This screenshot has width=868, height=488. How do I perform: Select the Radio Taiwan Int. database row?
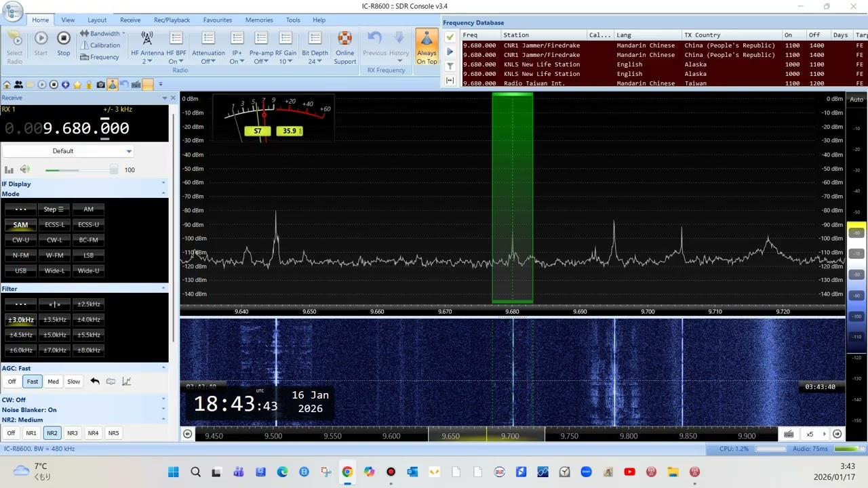665,83
